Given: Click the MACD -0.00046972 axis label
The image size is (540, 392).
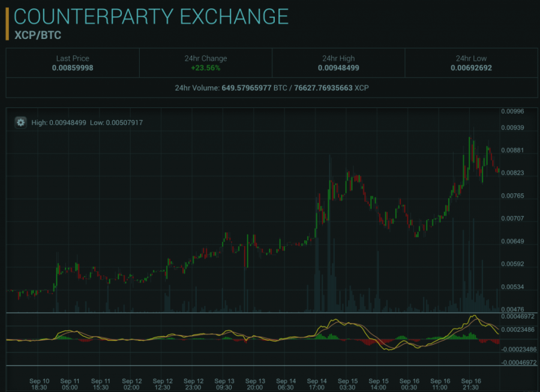Looking at the screenshot, I should [518, 363].
